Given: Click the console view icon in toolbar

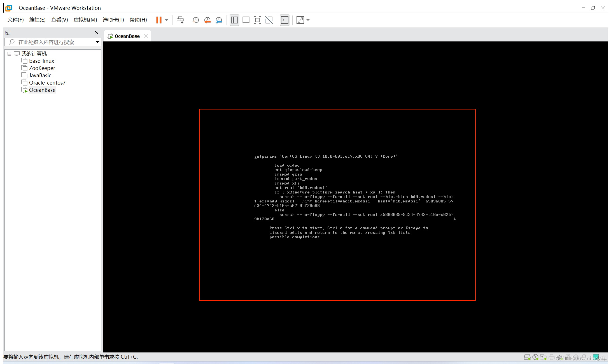Looking at the screenshot, I should coord(284,20).
